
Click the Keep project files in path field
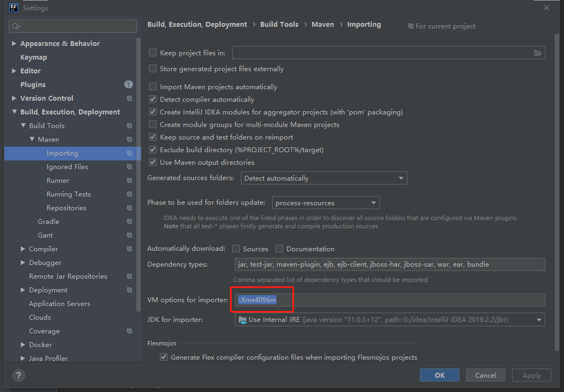[x=388, y=53]
